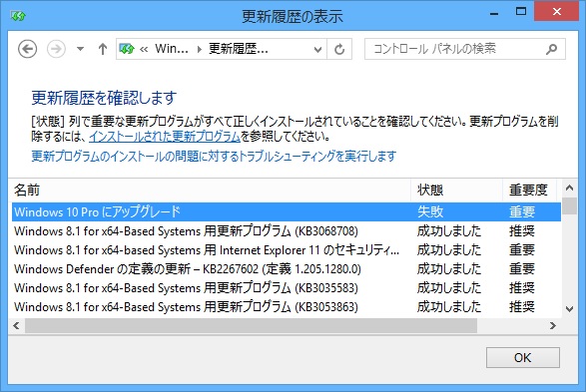Click the horizontal scrollbar left arrow
586x392 pixels.
16,326
